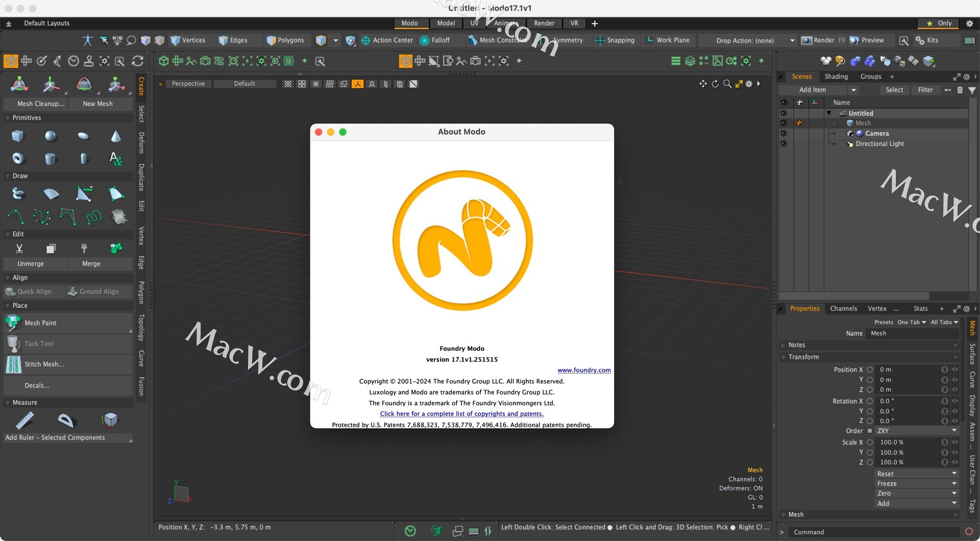The width and height of the screenshot is (980, 541).
Task: Select the Cube primitive tool
Action: pos(18,136)
